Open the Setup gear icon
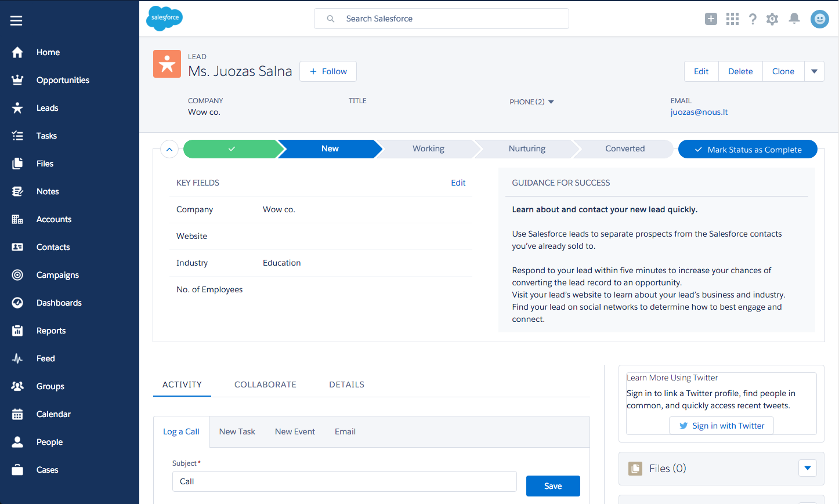 coord(772,19)
